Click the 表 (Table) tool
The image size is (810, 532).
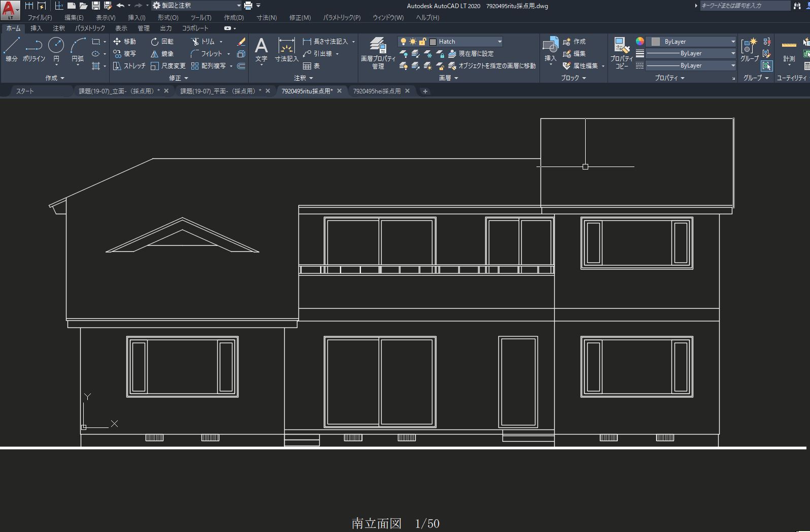click(x=311, y=66)
